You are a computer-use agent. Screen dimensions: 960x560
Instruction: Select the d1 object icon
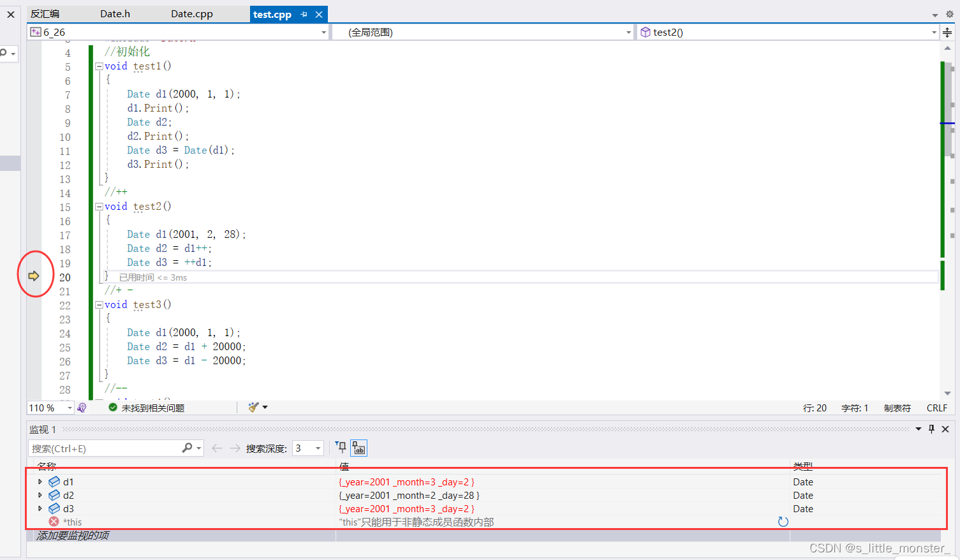[x=54, y=482]
